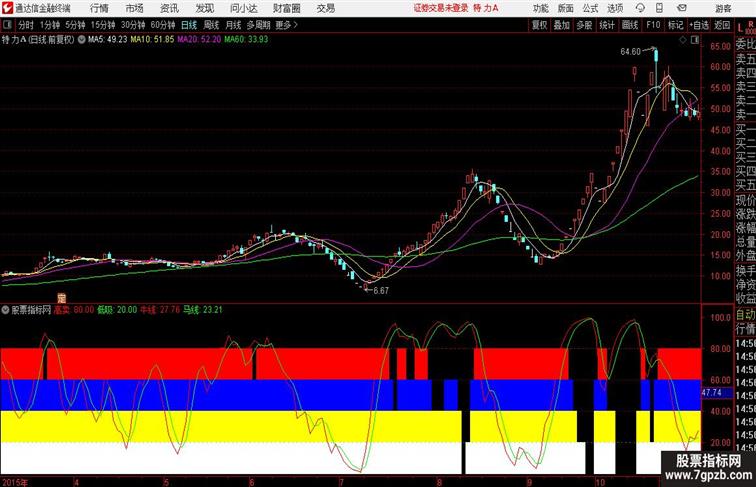Open the 发现 menu

(x=204, y=8)
